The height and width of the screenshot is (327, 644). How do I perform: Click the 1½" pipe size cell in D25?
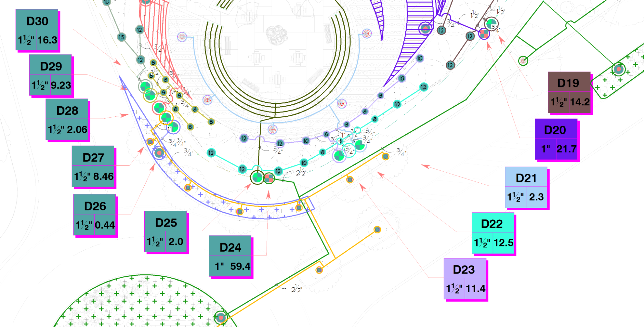click(155, 242)
